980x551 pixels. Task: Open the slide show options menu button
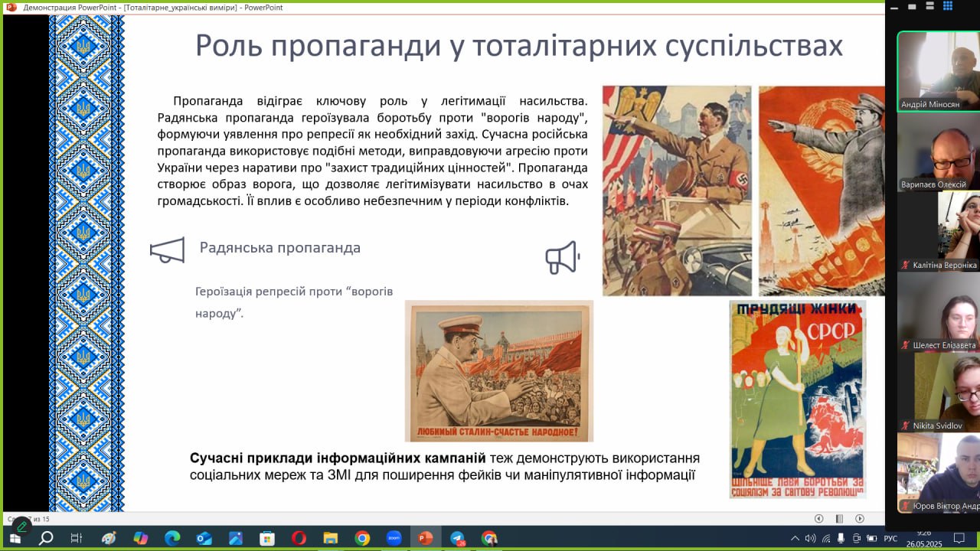tap(839, 518)
